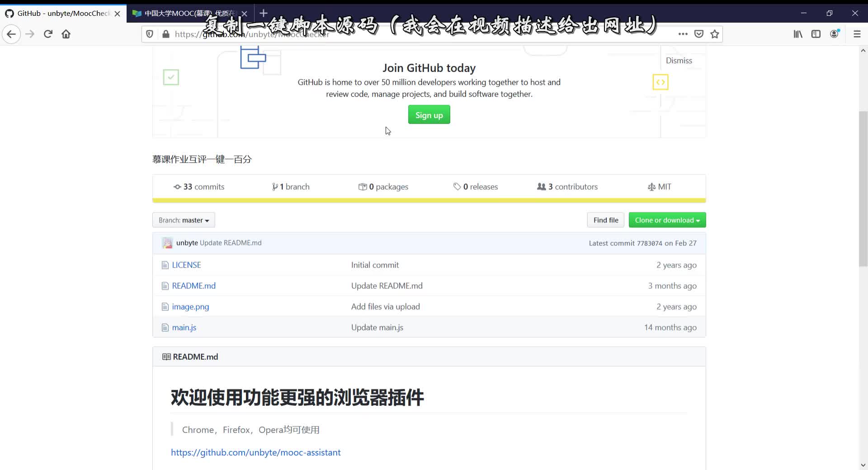Viewport: 868px width, 470px height.
Task: Close the 中国大学MOOC tab
Action: click(244, 14)
